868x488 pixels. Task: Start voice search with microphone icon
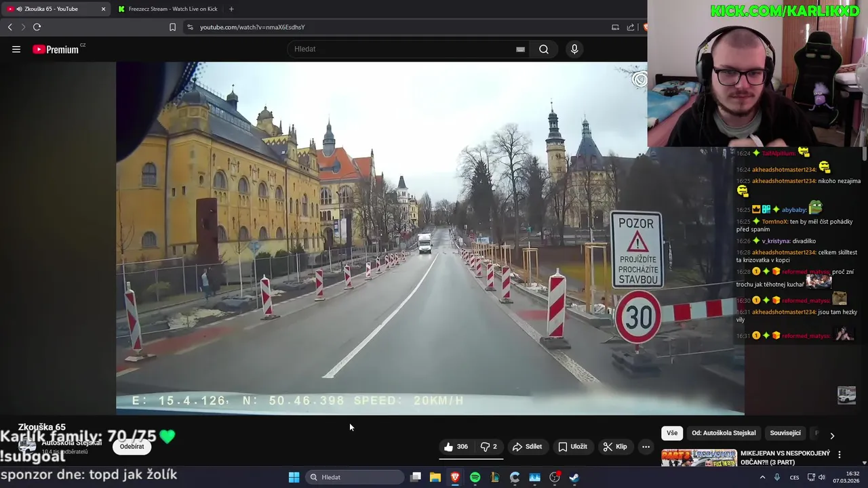pos(574,49)
